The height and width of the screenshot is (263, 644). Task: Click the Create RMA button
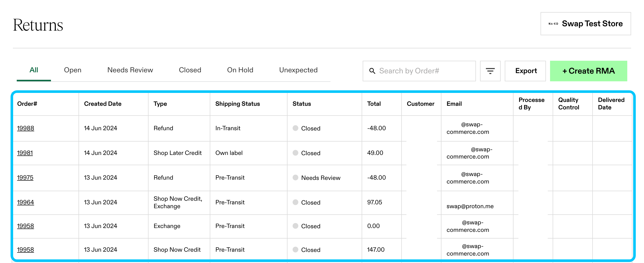588,71
